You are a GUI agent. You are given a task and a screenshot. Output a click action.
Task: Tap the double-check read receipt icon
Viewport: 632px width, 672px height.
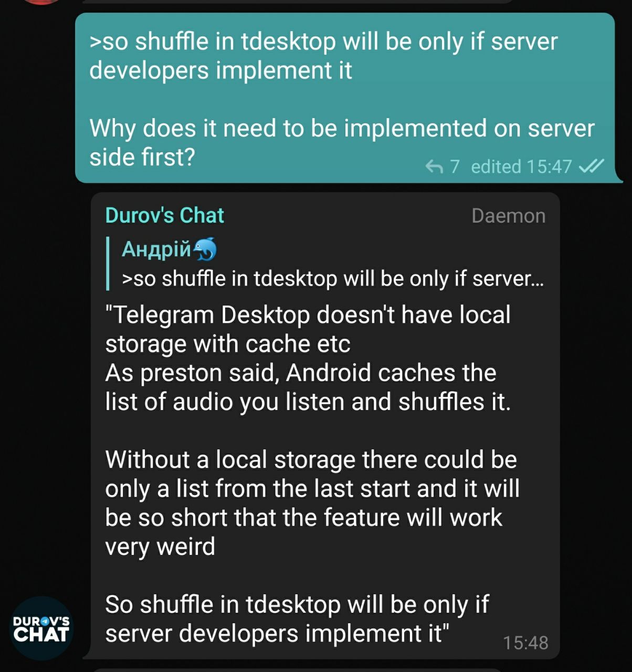[591, 166]
